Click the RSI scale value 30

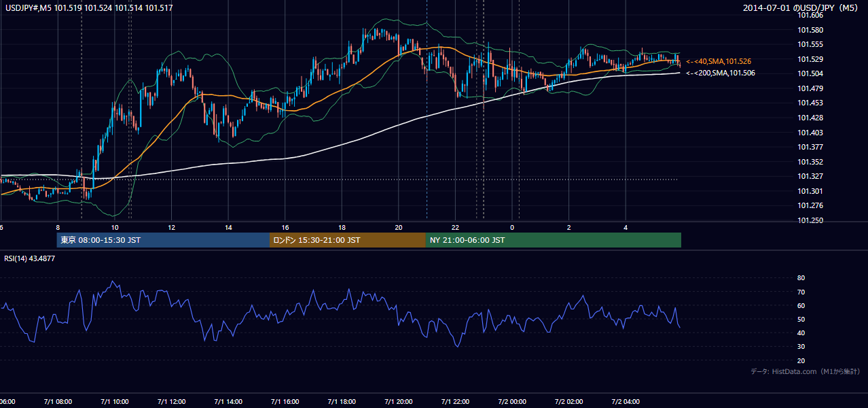tap(801, 347)
